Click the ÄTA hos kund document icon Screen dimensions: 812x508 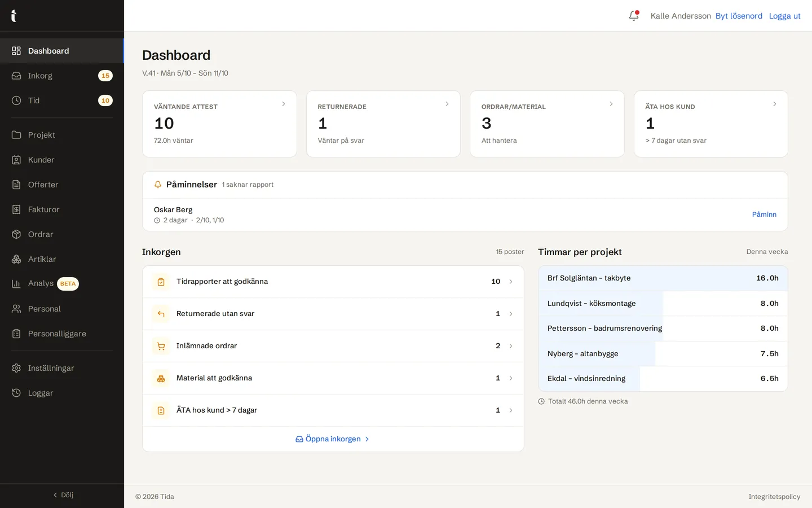161,410
